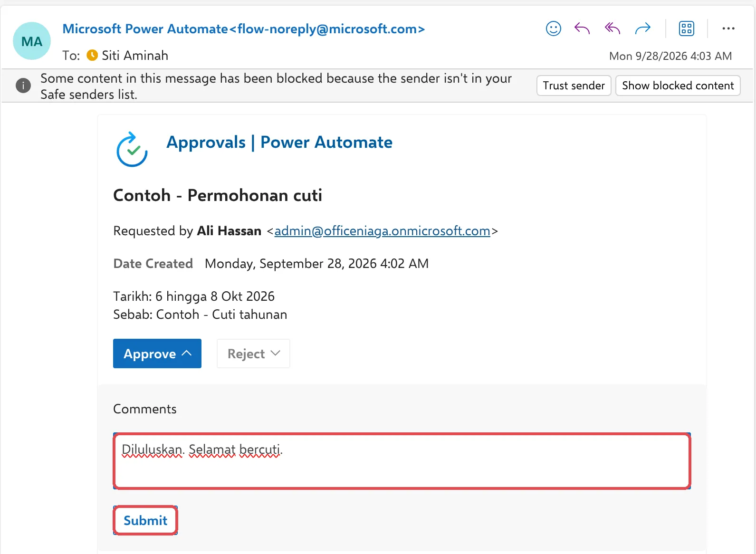Open the More actions ellipsis menu

click(728, 29)
